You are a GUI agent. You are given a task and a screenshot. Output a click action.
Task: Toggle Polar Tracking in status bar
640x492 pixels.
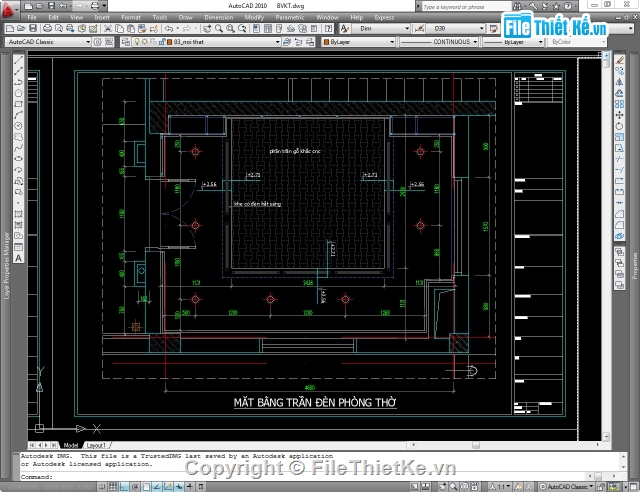point(135,487)
